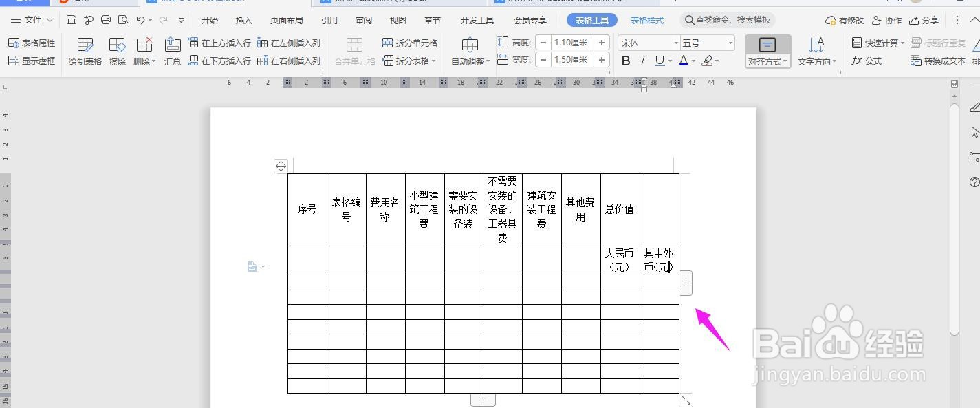980x408 pixels.
Task: Toggle bold formatting with the B icon
Action: (625, 60)
